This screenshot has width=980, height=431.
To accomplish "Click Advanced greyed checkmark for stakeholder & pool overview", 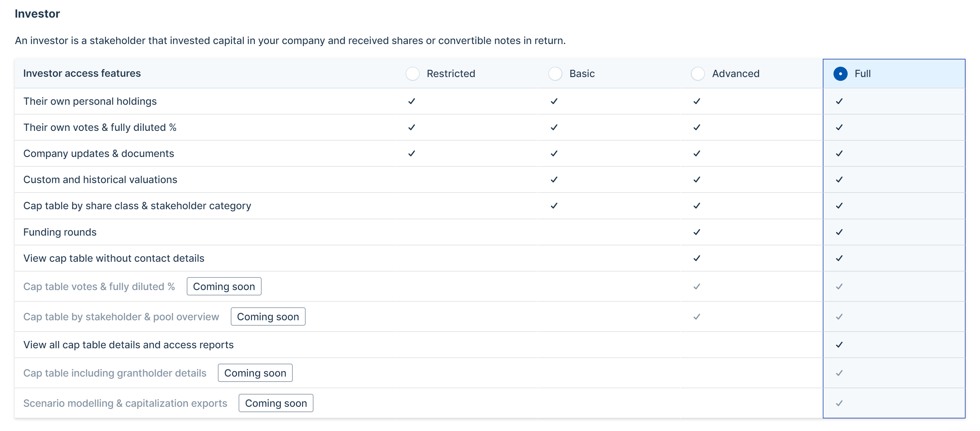I will 697,316.
